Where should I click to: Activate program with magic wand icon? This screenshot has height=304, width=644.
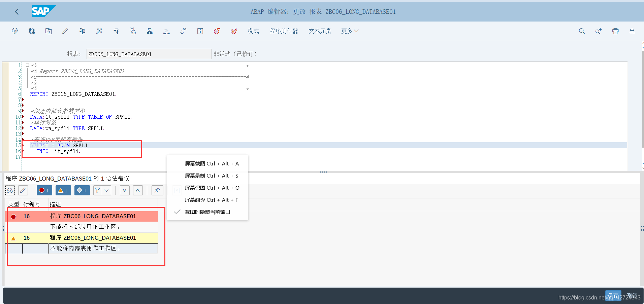pyautogui.click(x=99, y=31)
